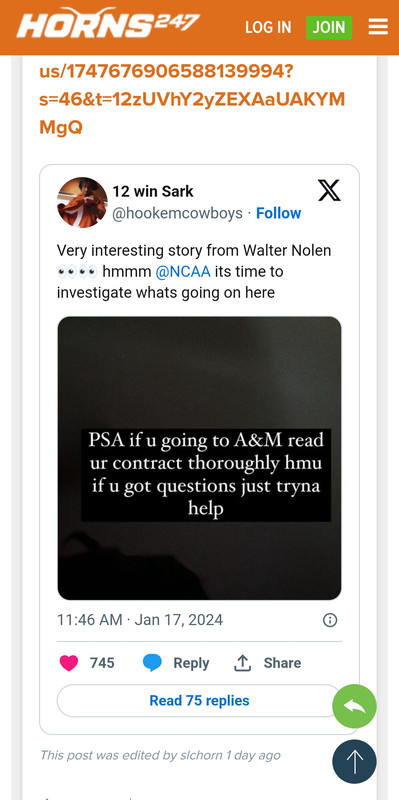The height and width of the screenshot is (800, 399).
Task: Open the hamburger menu icon
Action: [378, 27]
